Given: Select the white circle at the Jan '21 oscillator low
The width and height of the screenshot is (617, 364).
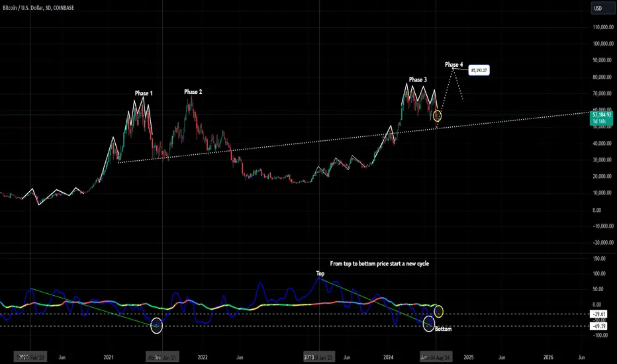Looking at the screenshot, I should pos(156,326).
